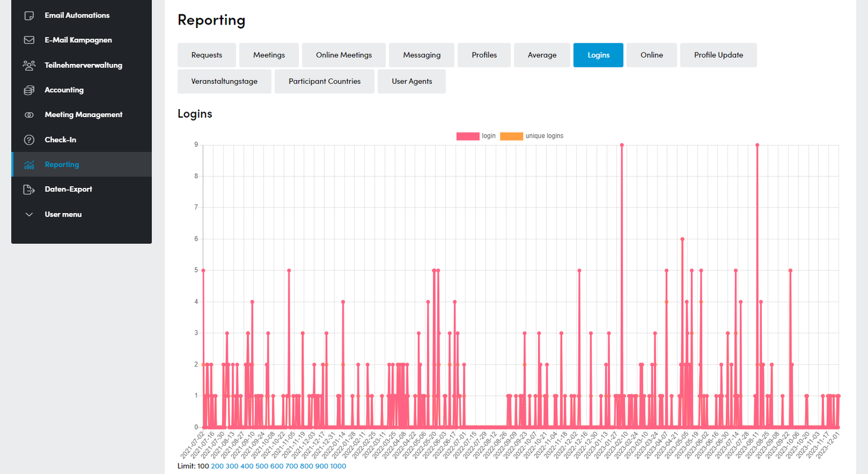Select the Participant Countries tab
Screen dimensions: 868x474
[x=324, y=81]
